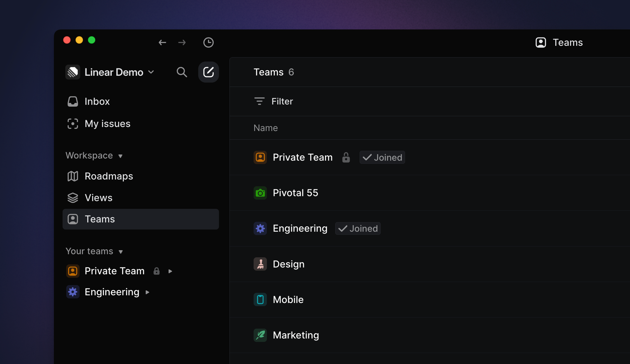Click the forward navigation arrow
This screenshot has width=630, height=364.
pos(182,42)
